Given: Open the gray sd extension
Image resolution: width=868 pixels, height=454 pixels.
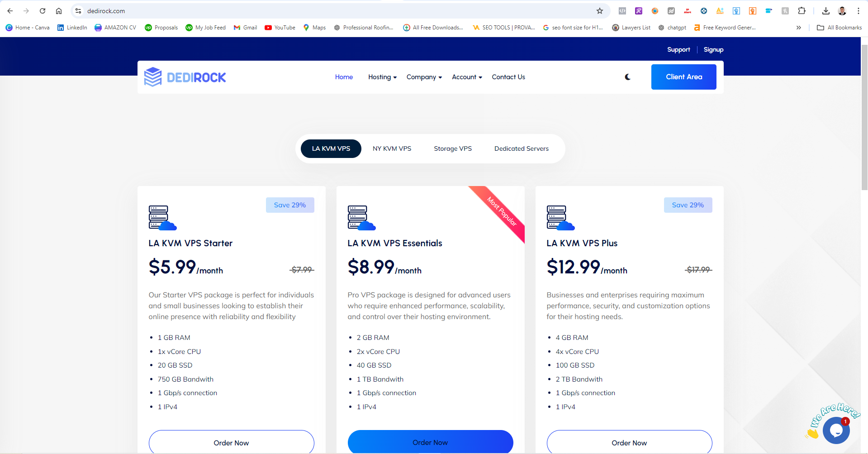Looking at the screenshot, I should (x=671, y=11).
